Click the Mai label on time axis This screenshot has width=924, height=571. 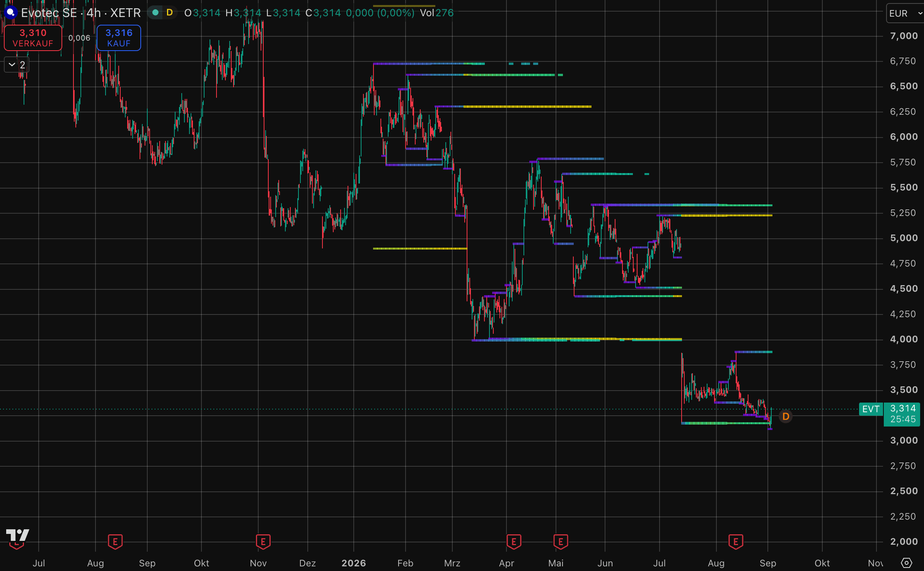(556, 563)
